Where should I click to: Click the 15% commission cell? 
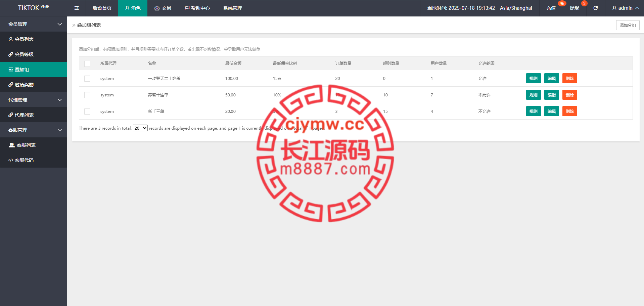(277, 79)
